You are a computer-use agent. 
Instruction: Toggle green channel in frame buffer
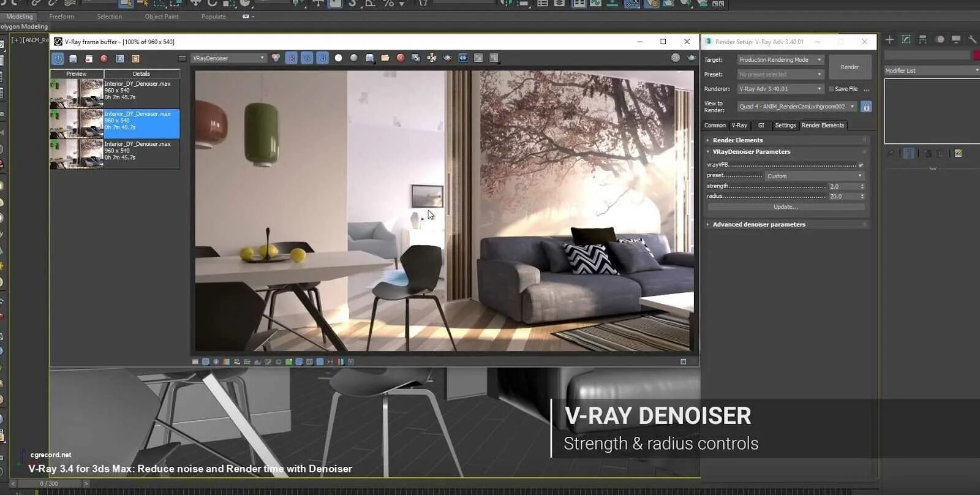click(x=307, y=58)
